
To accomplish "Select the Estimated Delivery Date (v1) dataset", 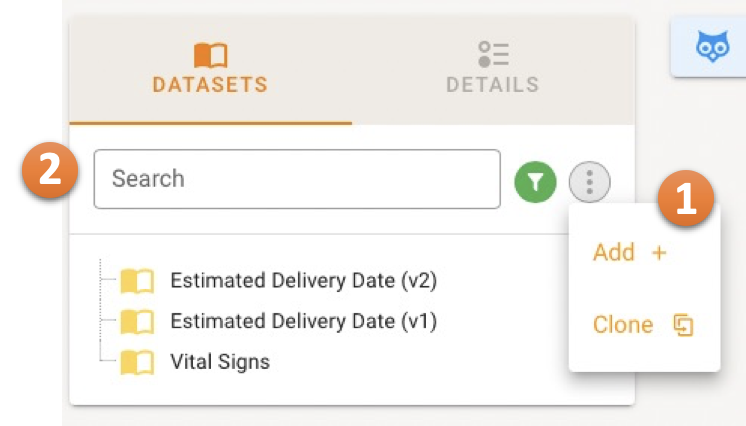I will click(x=303, y=322).
